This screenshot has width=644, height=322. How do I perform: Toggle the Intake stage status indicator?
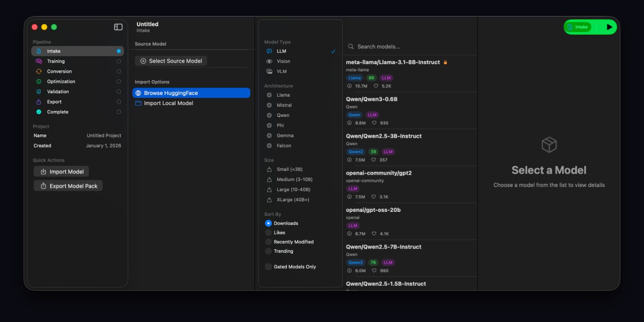tap(119, 51)
